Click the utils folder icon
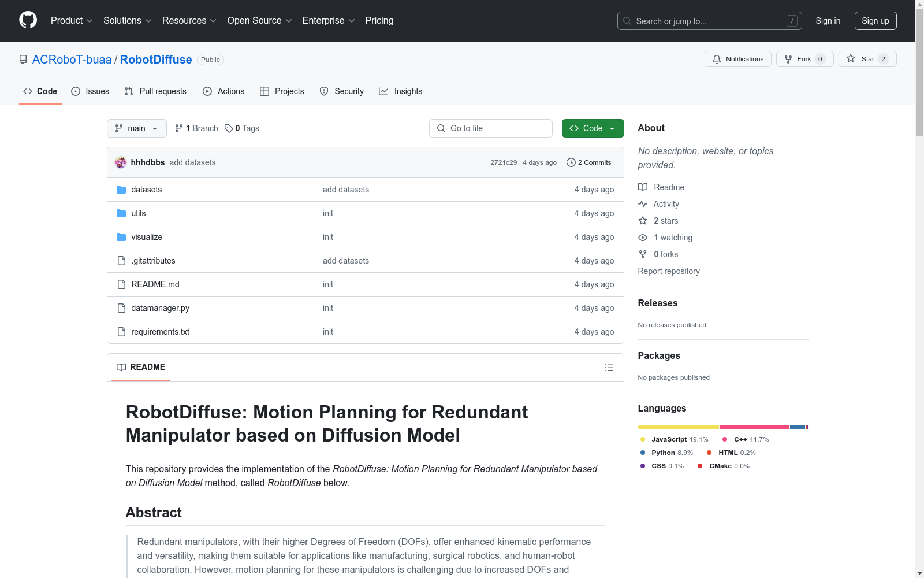 (x=121, y=213)
